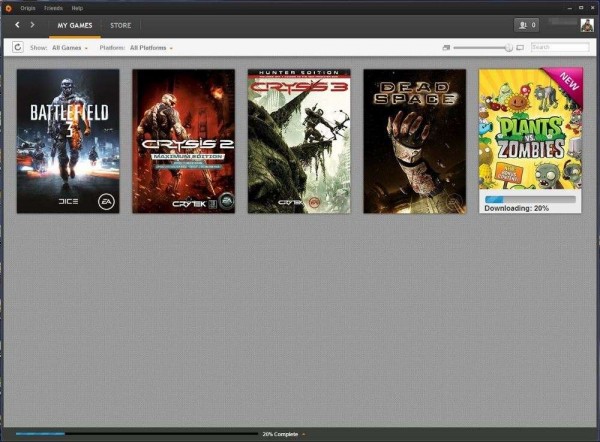Click the Plants vs Zombies download progress bar
The image size is (600, 442).
pos(530,199)
